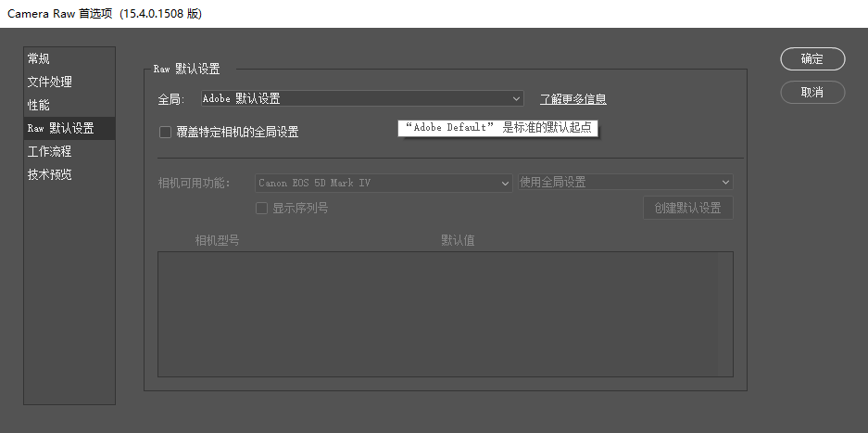Select Raw 默认设置 in sidebar
Screen dimensions: 868x433
point(69,128)
